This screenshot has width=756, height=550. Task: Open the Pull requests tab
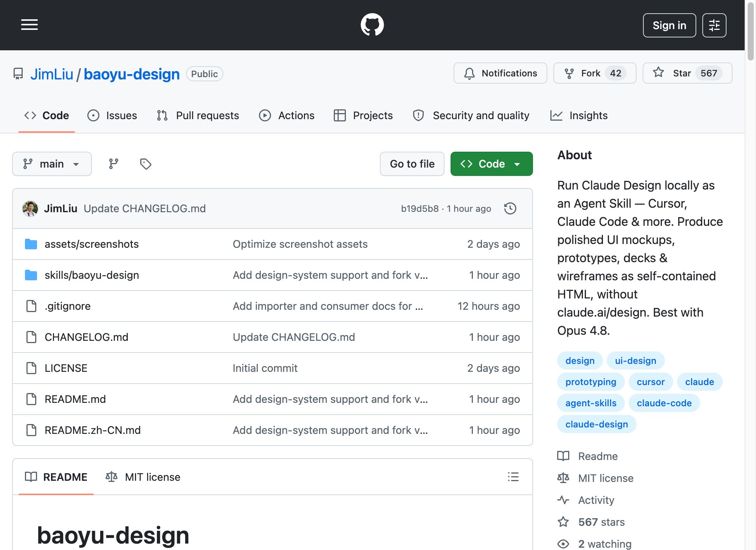(x=198, y=115)
